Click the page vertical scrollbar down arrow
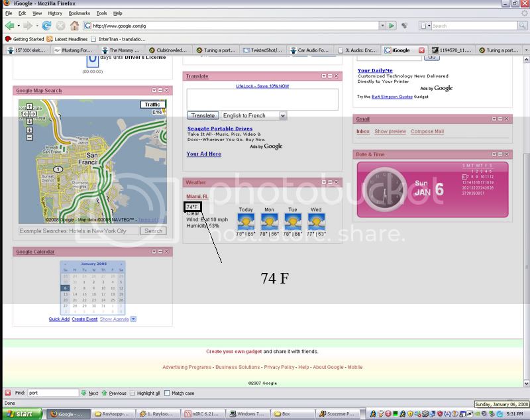Screen dimensions: 530x420 526,383
